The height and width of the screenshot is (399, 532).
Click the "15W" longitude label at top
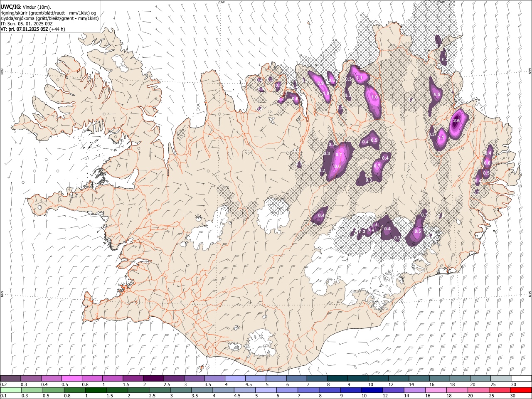[x=440, y=2]
